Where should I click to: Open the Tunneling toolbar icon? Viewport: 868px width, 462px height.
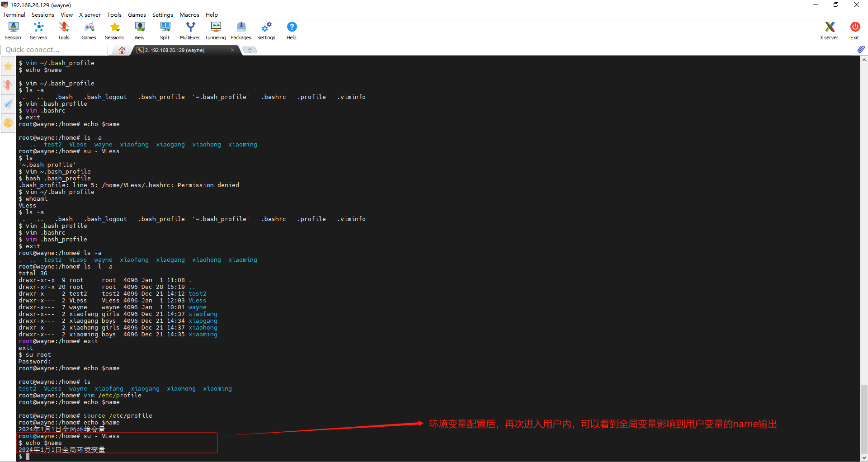216,31
